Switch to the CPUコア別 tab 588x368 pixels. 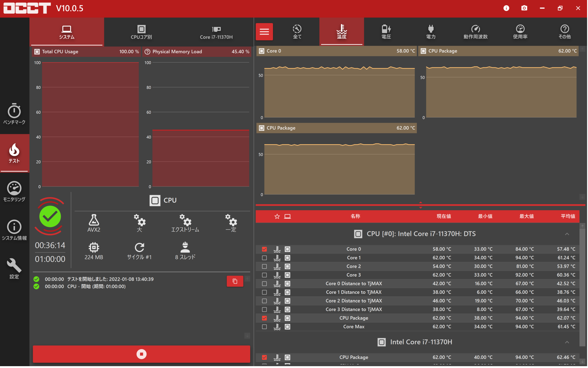tap(141, 32)
